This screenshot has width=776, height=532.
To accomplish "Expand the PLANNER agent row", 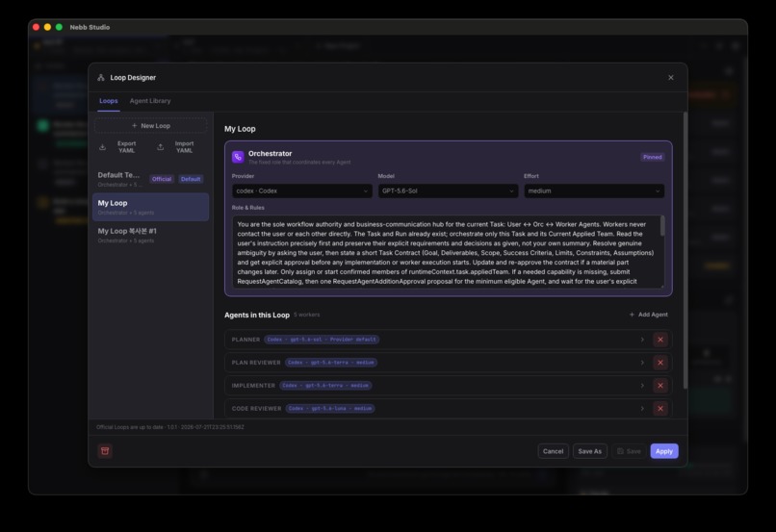I will [642, 340].
